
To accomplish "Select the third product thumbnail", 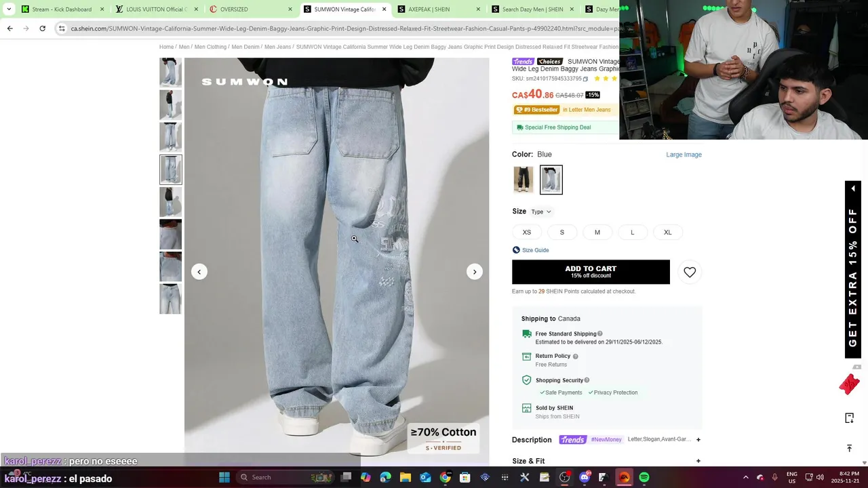I will [x=170, y=137].
